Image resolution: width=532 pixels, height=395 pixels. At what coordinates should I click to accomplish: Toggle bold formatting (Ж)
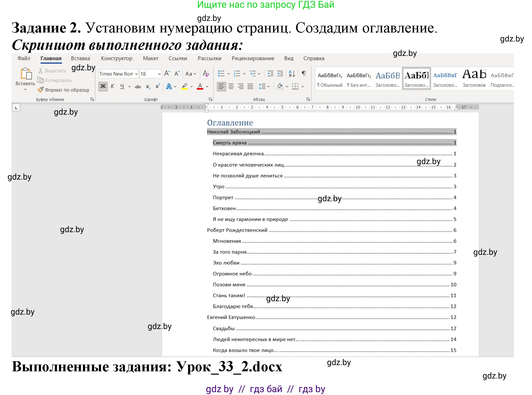pyautogui.click(x=103, y=87)
